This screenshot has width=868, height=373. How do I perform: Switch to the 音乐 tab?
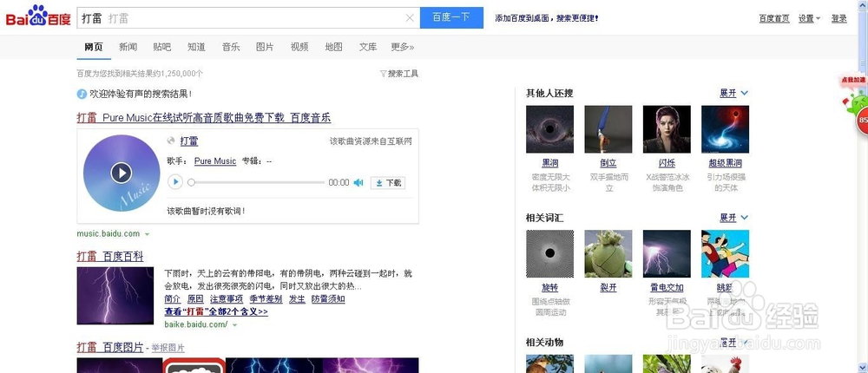coord(231,47)
